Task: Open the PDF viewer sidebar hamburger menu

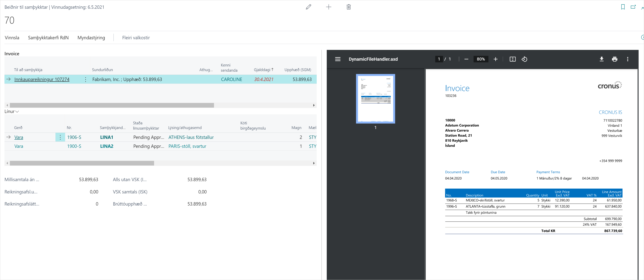Action: (x=338, y=59)
